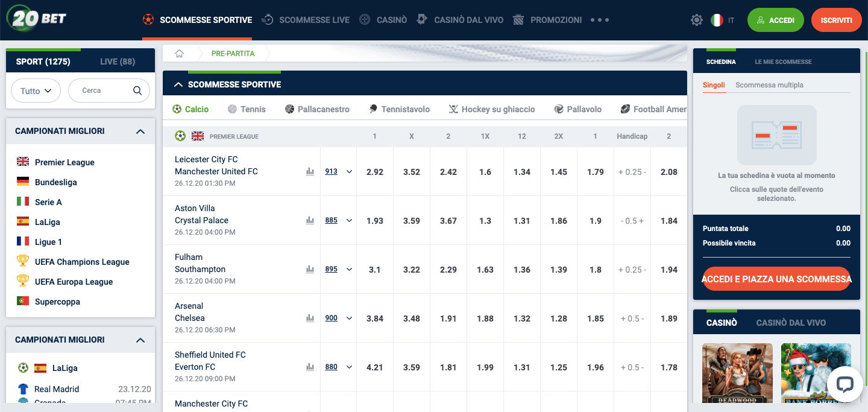868x412 pixels.
Task: Open the Promozioni menu item
Action: pos(547,20)
